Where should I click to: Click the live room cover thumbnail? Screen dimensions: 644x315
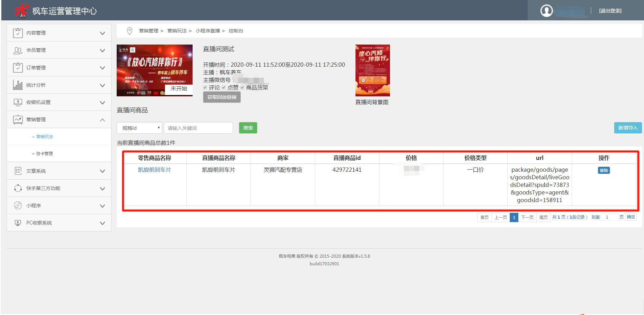pyautogui.click(x=155, y=70)
